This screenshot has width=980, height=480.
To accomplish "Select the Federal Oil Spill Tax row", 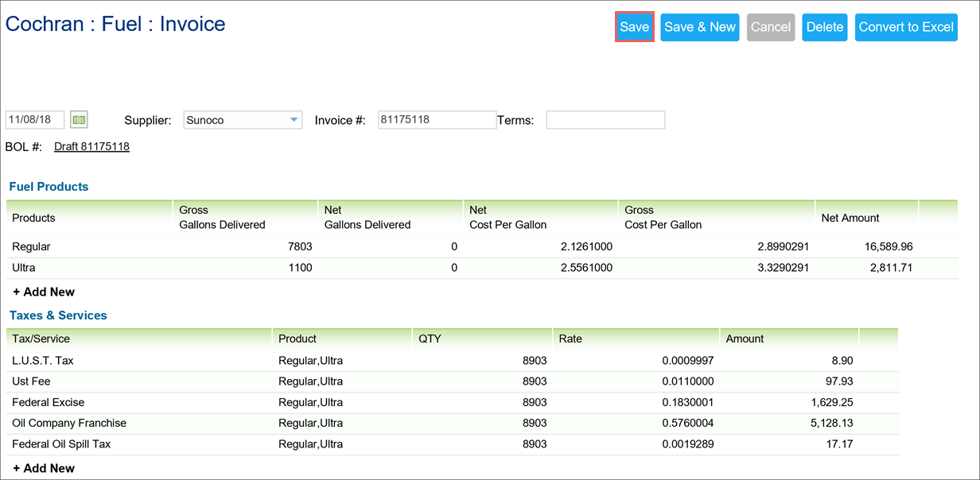I will coord(452,444).
